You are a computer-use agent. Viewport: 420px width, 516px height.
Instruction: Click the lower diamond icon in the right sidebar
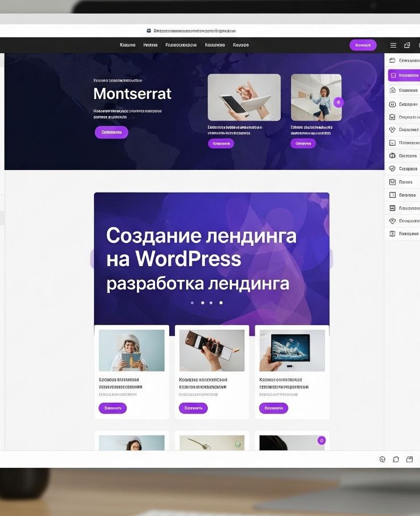point(392,221)
